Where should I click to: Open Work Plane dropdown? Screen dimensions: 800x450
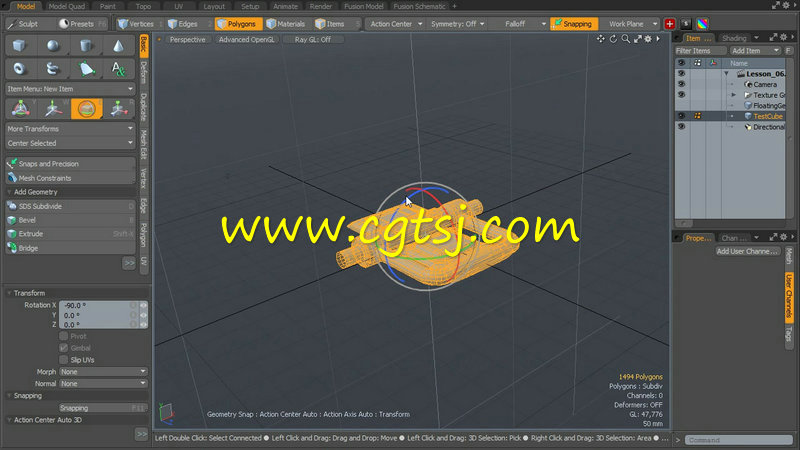(x=631, y=23)
